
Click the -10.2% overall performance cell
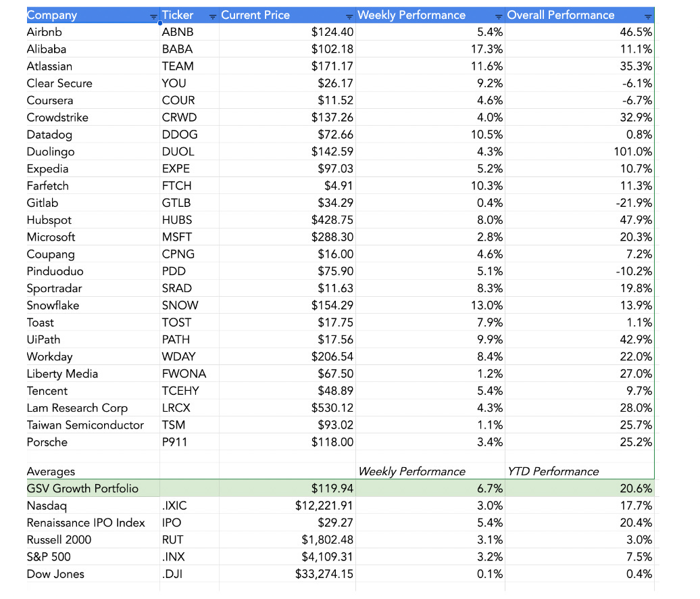[x=580, y=271]
